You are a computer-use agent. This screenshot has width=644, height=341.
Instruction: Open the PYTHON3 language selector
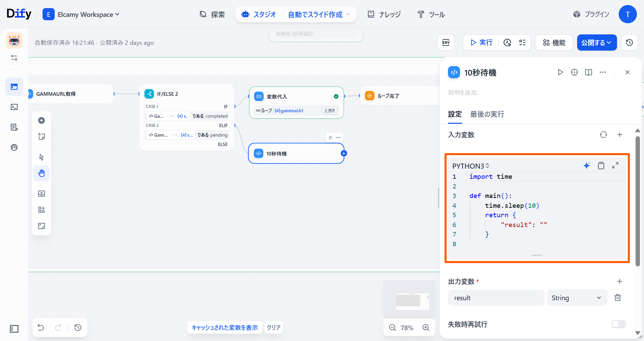click(x=471, y=166)
